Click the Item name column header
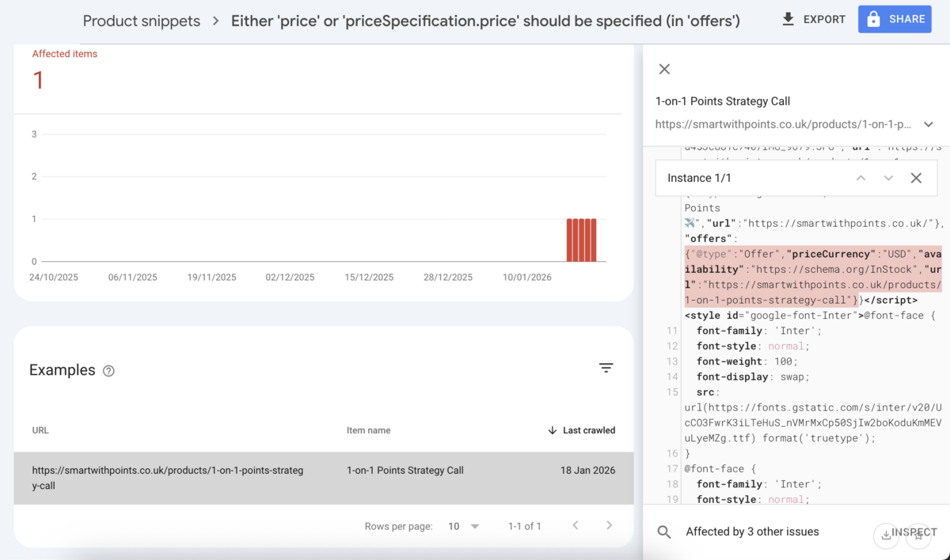This screenshot has width=950, height=560. pos(368,430)
